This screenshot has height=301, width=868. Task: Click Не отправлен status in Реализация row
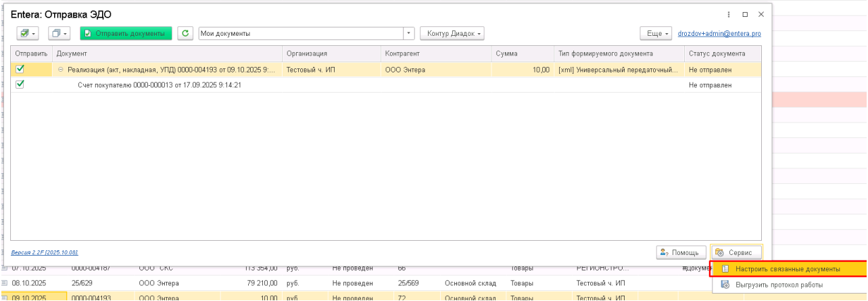coord(722,70)
